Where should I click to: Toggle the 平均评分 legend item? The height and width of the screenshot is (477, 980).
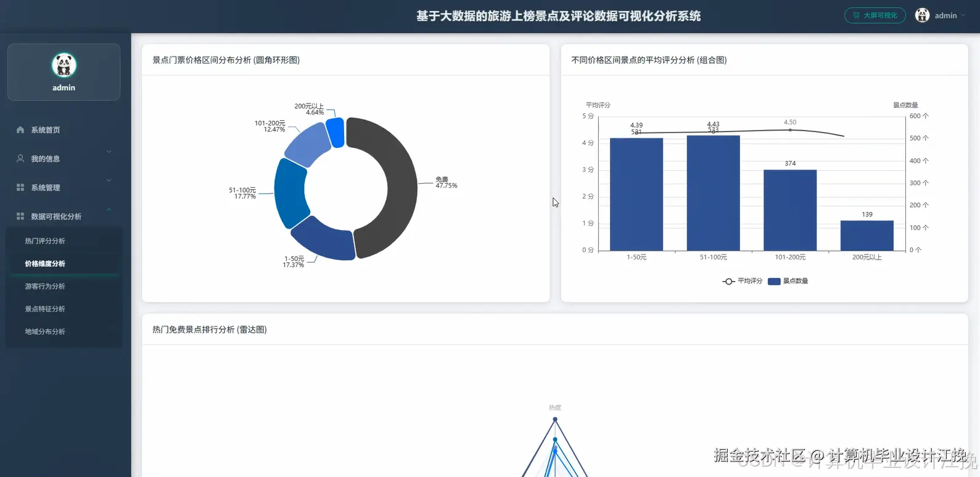(742, 281)
